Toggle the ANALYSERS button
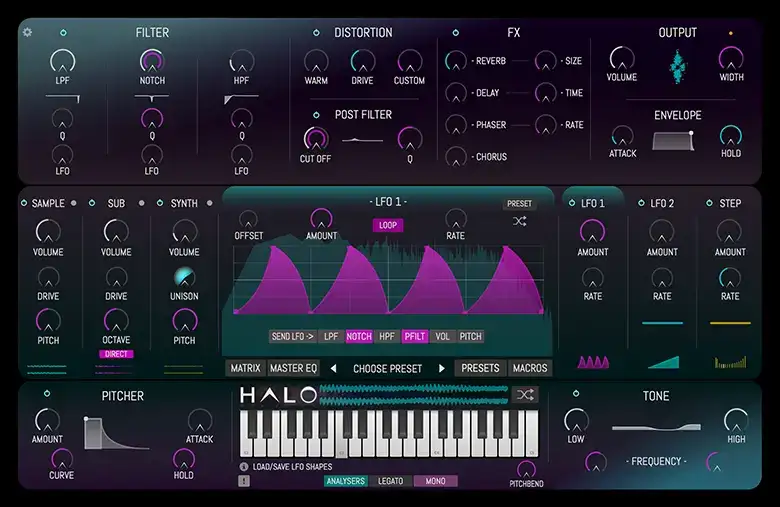 [346, 481]
